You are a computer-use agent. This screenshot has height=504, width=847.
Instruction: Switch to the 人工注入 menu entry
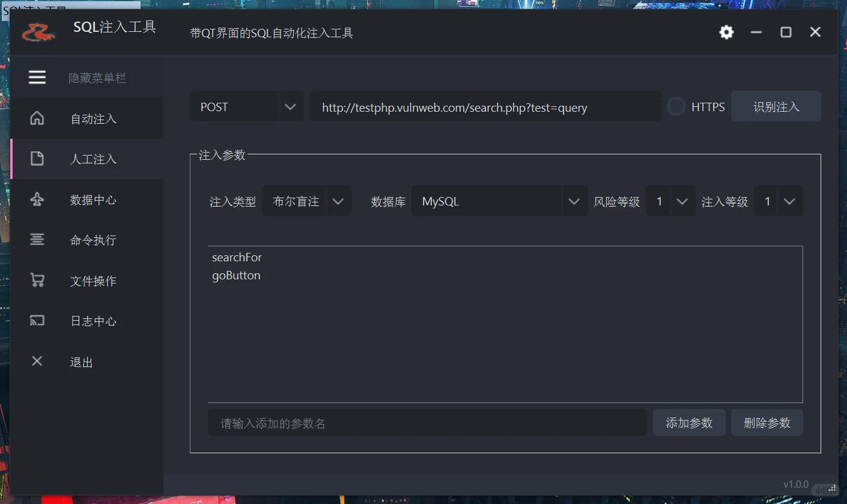[x=93, y=159]
